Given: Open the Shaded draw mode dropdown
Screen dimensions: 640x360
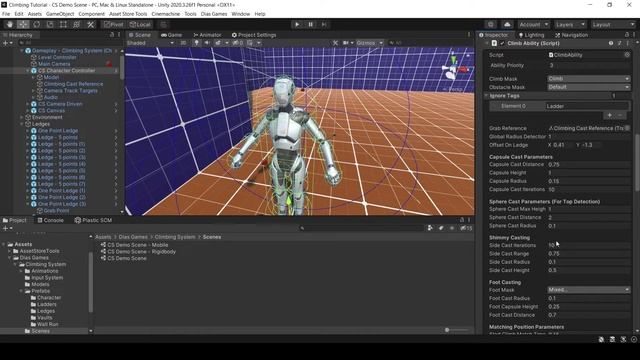Looking at the screenshot, I should pos(150,43).
